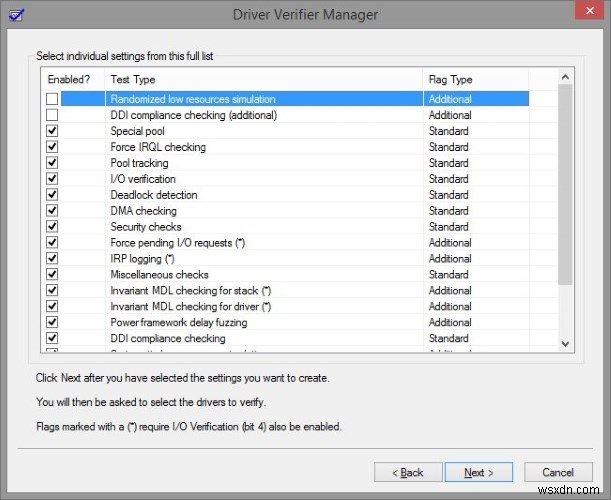
Task: Select the Special pool row text
Action: [138, 131]
